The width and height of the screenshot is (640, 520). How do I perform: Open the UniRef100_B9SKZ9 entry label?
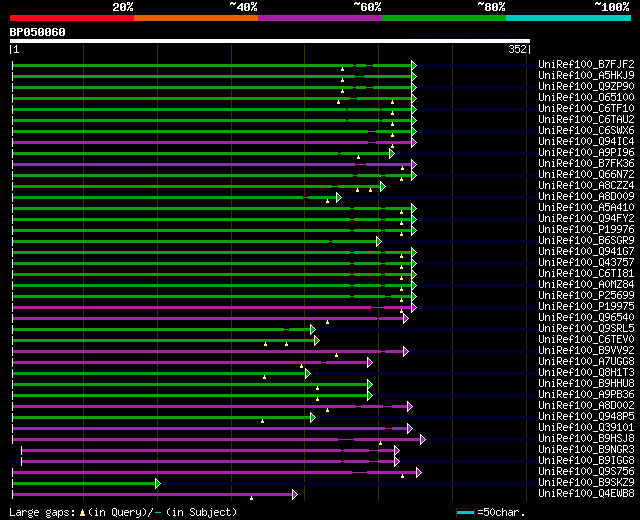click(x=586, y=483)
